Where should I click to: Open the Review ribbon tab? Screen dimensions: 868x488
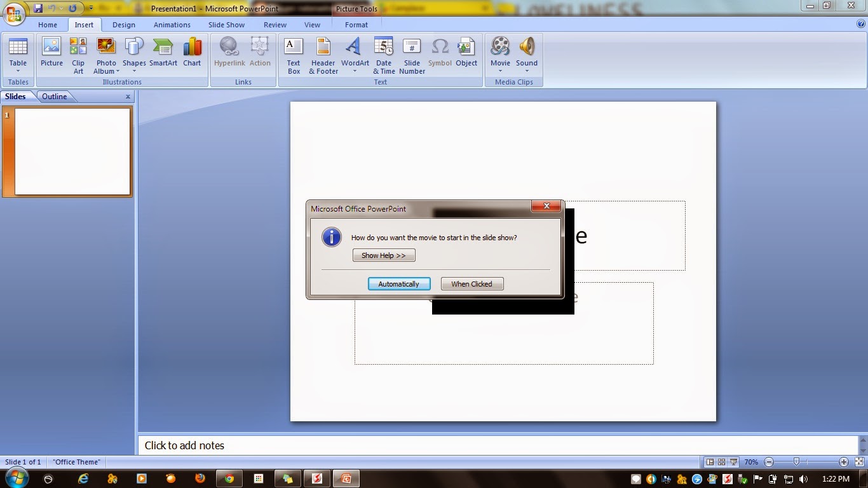tap(275, 25)
